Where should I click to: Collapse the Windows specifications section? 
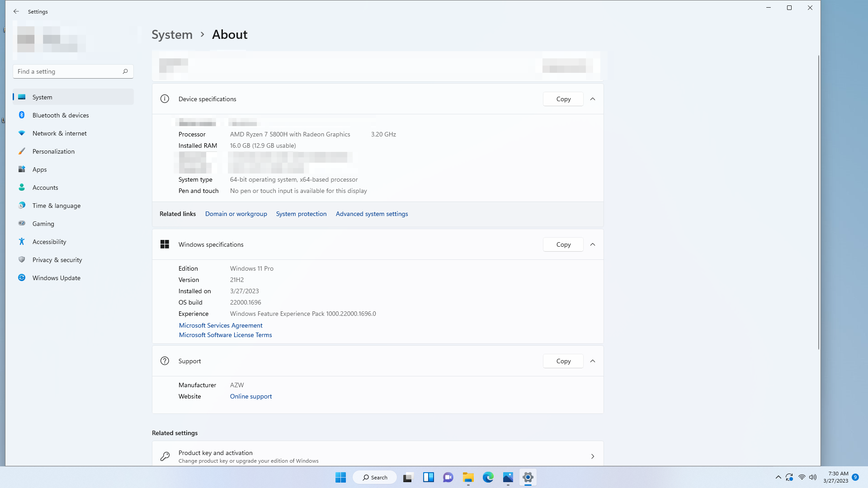pos(593,244)
